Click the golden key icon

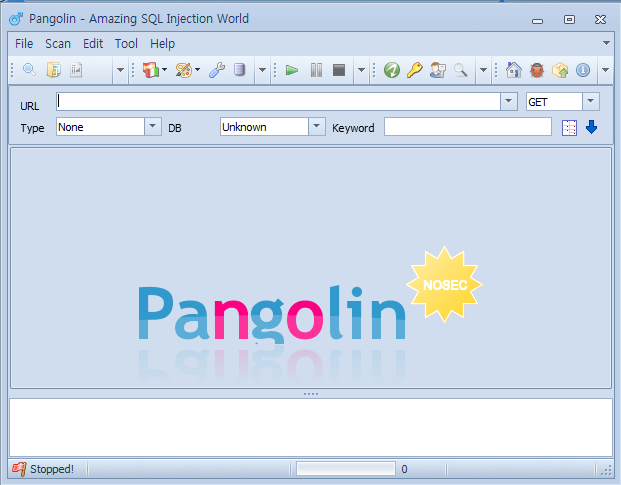pos(415,70)
